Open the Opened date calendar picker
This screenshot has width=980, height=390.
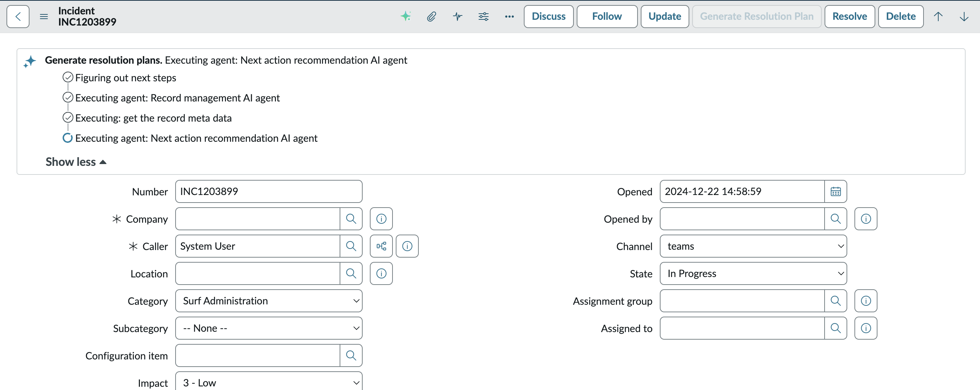(x=835, y=191)
